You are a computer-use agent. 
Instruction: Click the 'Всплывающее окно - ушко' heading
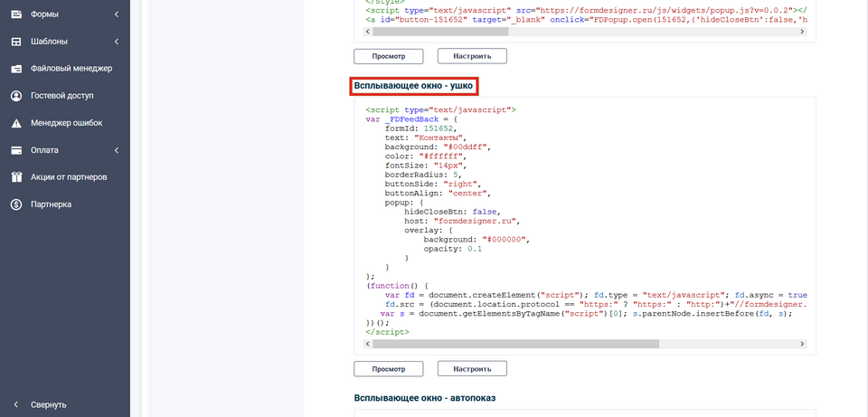[415, 86]
